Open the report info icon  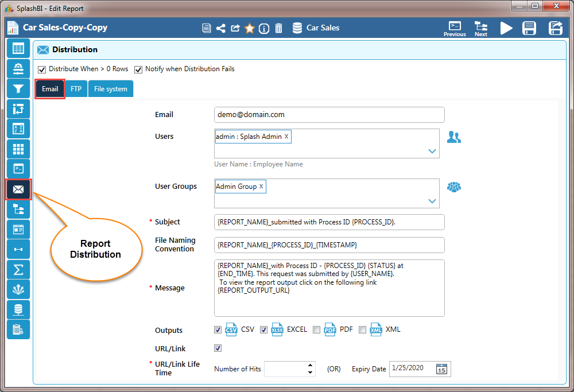point(264,28)
